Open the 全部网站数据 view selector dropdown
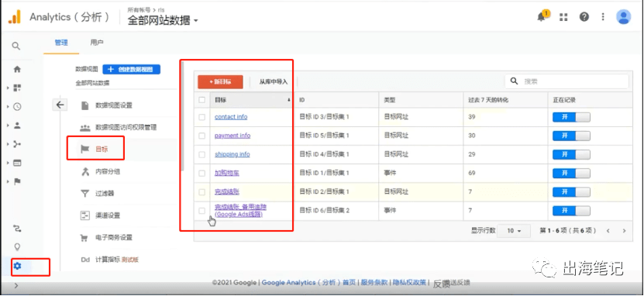Viewport: 644px width, 296px height. coord(163,20)
